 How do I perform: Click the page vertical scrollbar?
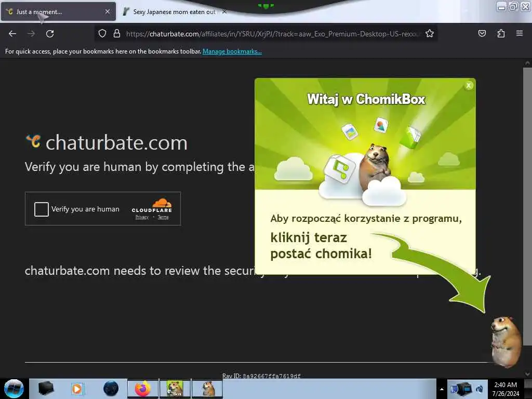tap(527, 206)
